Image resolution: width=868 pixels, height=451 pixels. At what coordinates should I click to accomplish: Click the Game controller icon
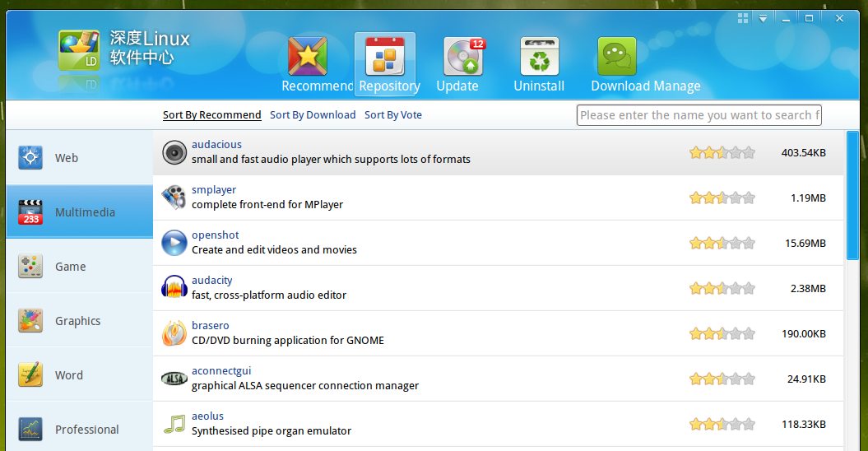[30, 266]
